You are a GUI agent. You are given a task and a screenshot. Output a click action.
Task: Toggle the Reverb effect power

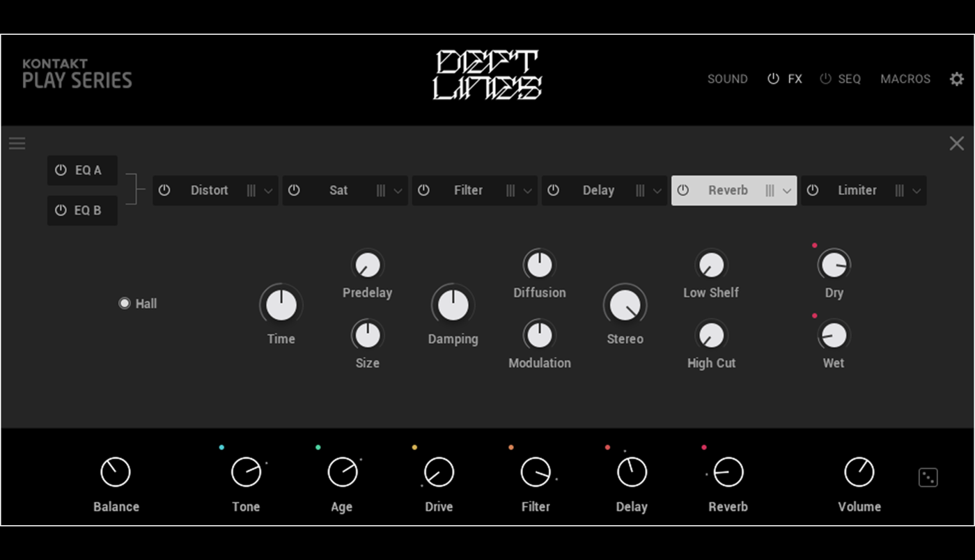tap(682, 190)
